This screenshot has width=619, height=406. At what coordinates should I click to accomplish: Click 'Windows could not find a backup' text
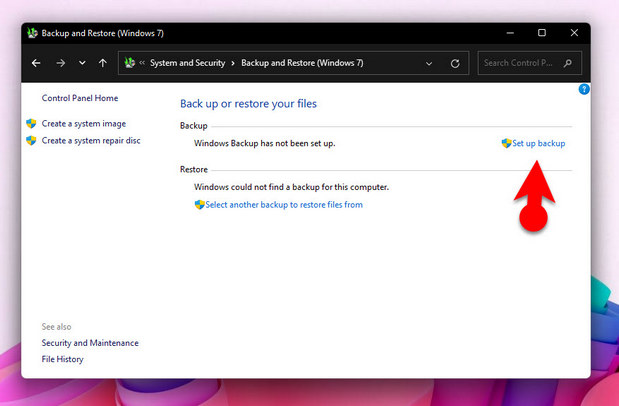coord(291,187)
